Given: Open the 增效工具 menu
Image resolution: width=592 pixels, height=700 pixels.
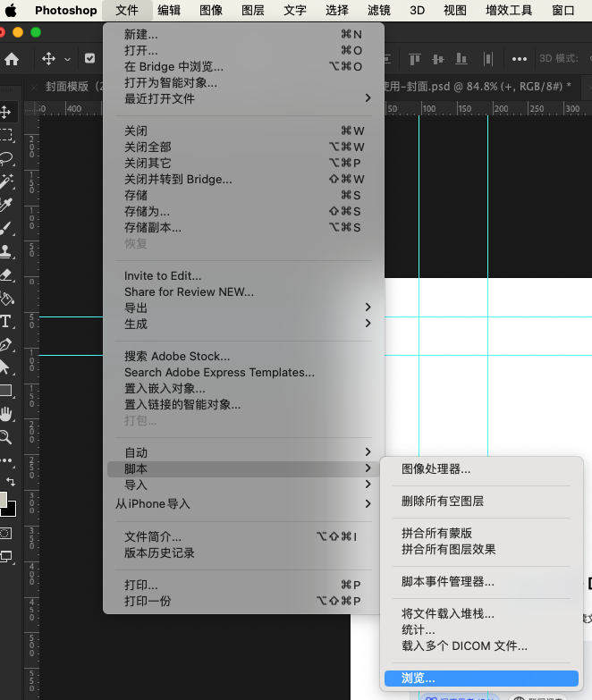Looking at the screenshot, I should pos(509,10).
